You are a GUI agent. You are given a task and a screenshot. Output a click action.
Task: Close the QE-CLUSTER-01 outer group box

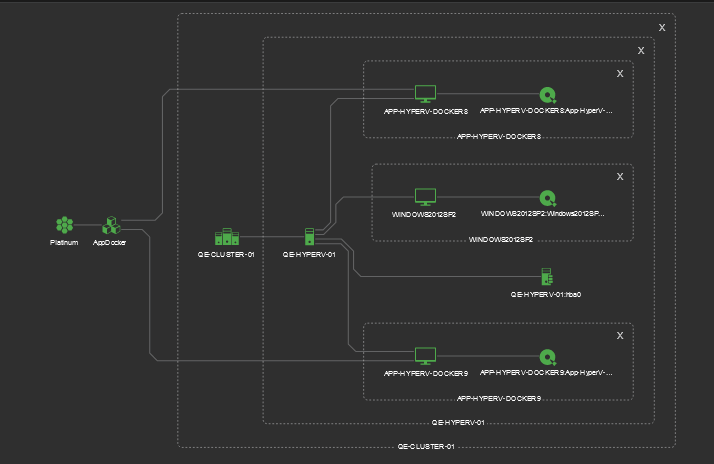click(662, 28)
